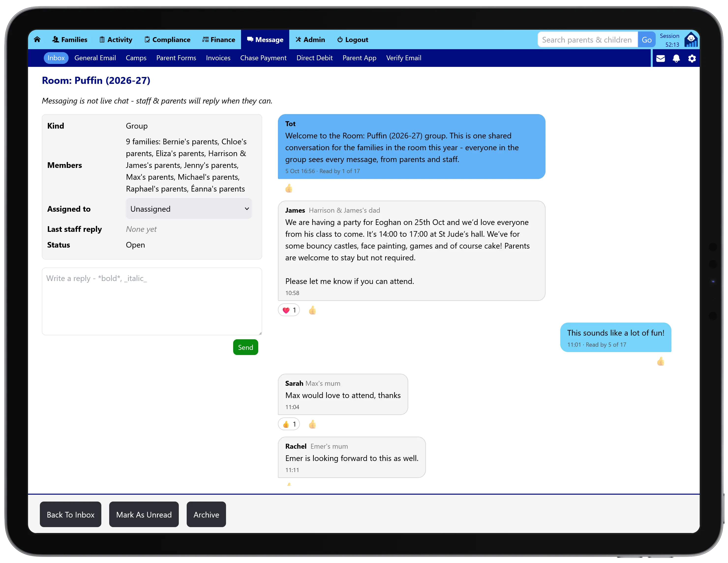Click the thumbs-up count on Sarah's message

coord(289,424)
